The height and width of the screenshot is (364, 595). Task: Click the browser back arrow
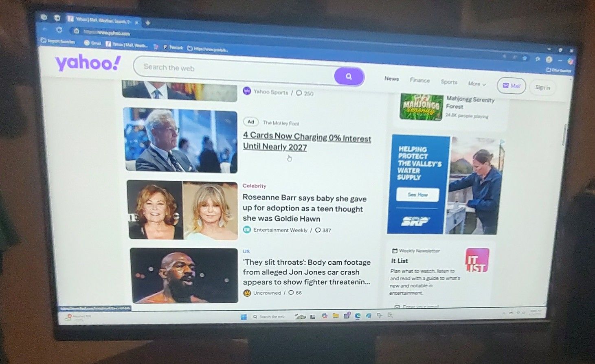[45, 29]
